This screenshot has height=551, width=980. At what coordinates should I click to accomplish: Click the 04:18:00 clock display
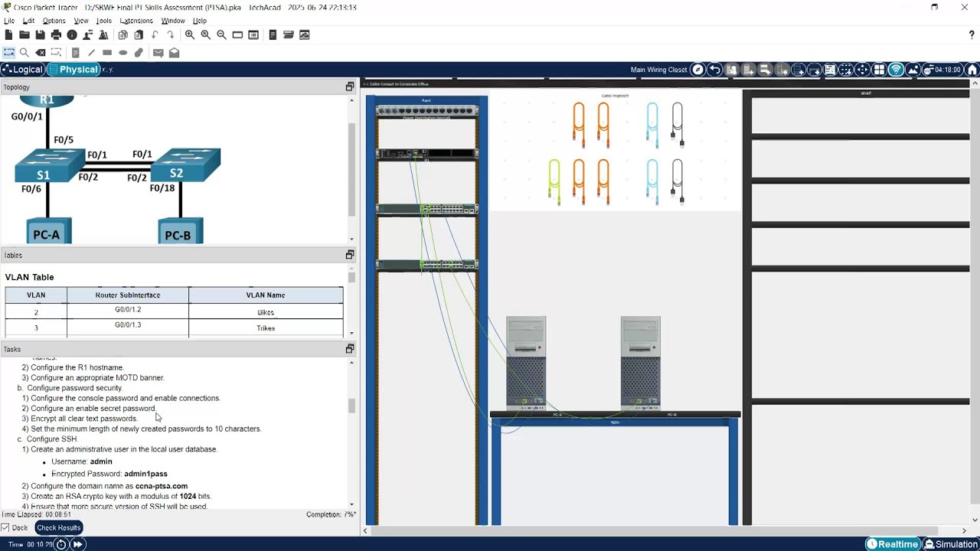pyautogui.click(x=942, y=70)
